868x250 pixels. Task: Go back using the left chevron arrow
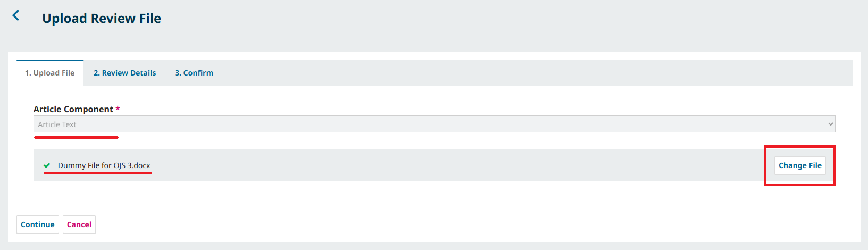16,15
